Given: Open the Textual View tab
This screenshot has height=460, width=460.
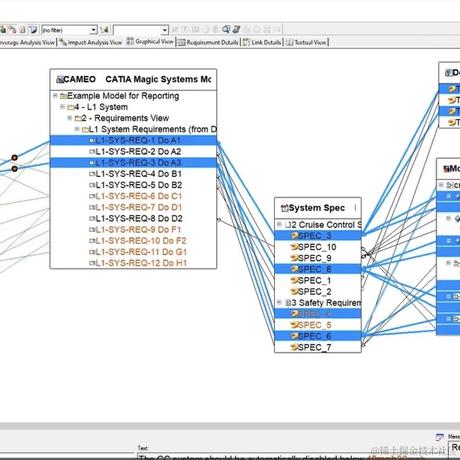Looking at the screenshot, I should click(306, 42).
